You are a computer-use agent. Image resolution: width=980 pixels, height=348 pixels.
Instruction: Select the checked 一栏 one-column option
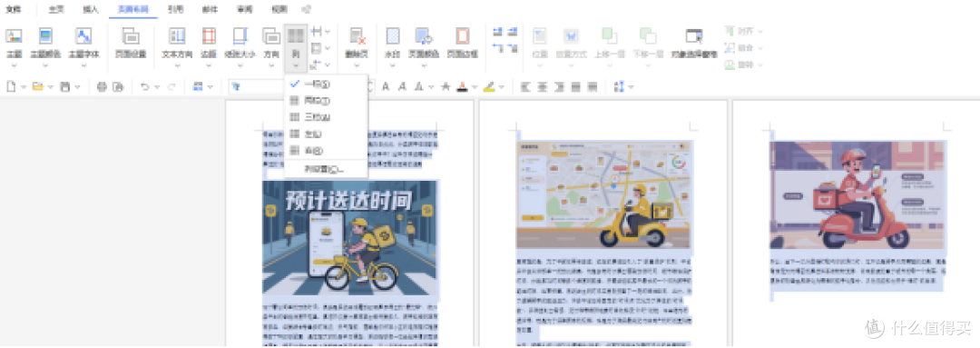click(326, 84)
